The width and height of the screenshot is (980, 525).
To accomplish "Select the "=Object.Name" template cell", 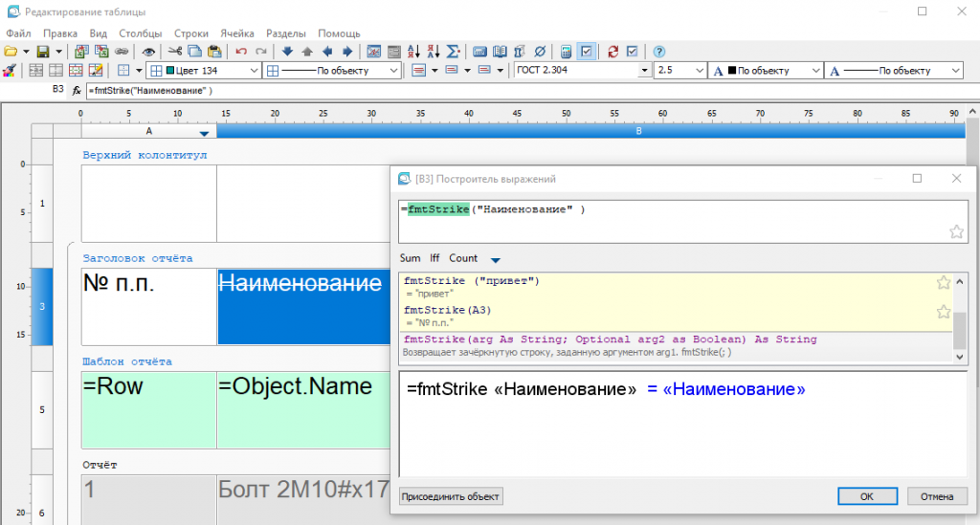I will click(x=303, y=409).
